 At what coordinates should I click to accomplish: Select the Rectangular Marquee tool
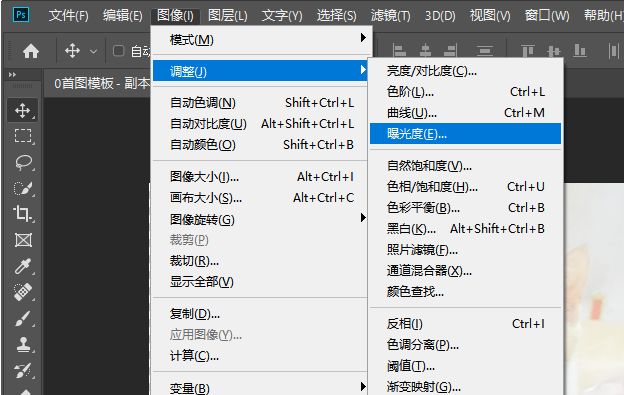coord(23,136)
